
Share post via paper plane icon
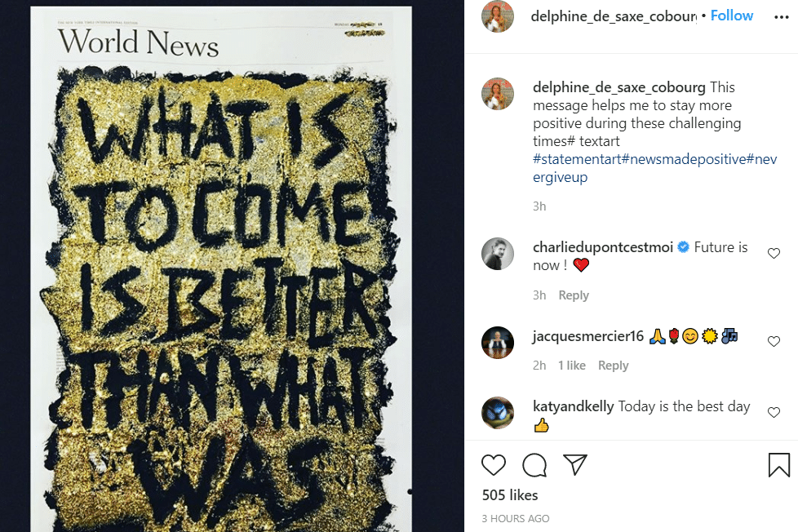pyautogui.click(x=575, y=464)
